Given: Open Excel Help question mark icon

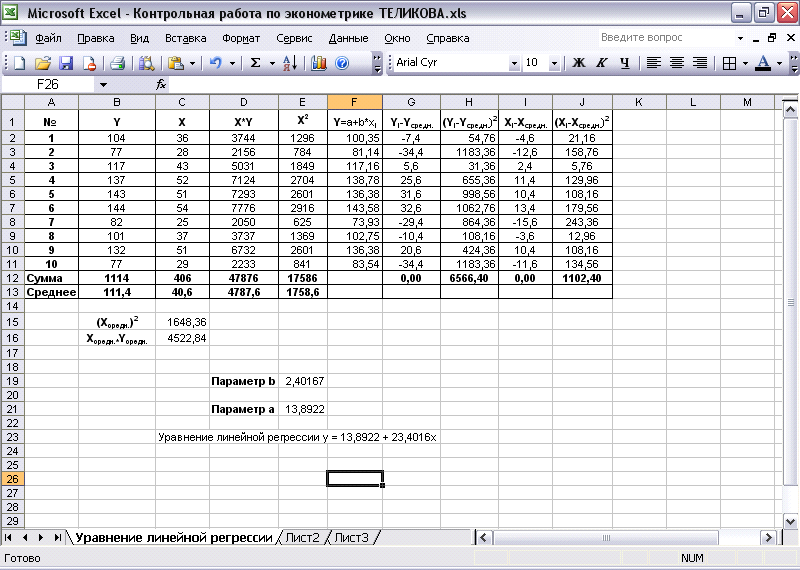Looking at the screenshot, I should click(342, 63).
